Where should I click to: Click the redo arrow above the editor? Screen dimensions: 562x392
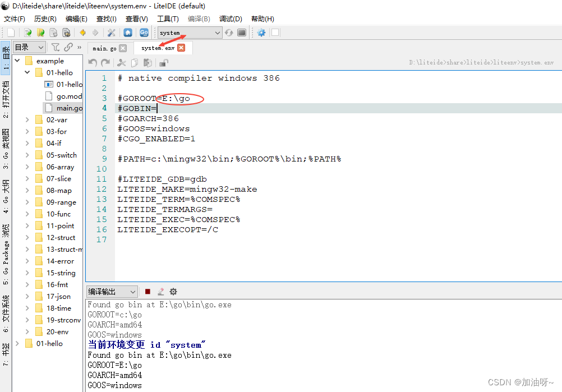point(106,63)
